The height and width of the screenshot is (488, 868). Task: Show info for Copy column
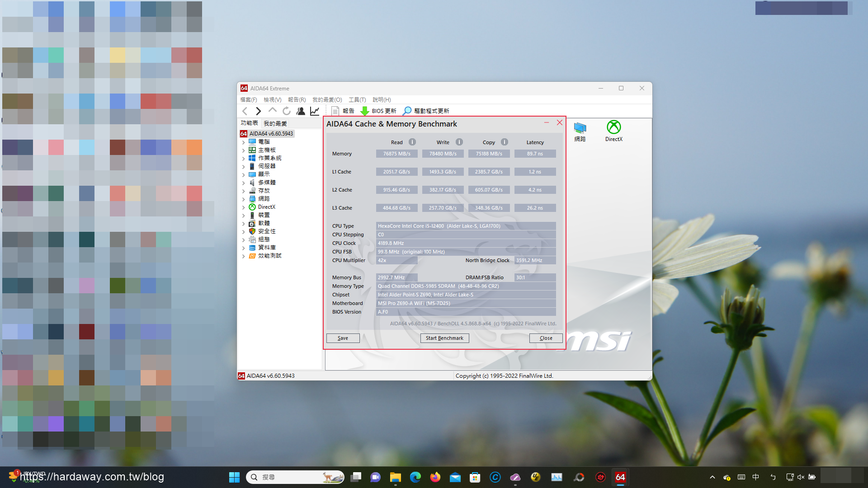pyautogui.click(x=505, y=142)
